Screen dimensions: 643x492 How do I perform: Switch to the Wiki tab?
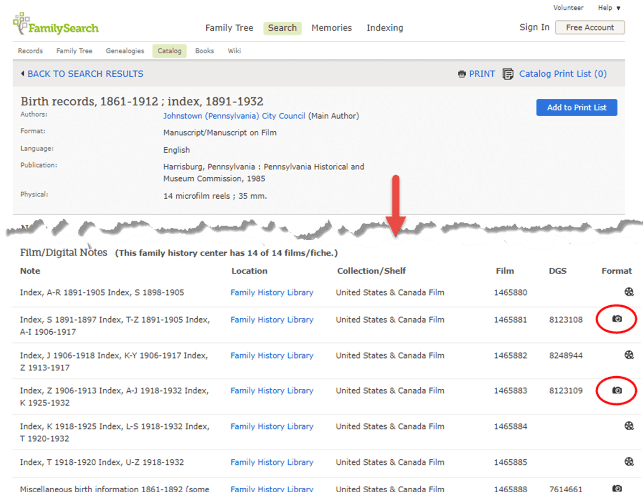pyautogui.click(x=234, y=51)
